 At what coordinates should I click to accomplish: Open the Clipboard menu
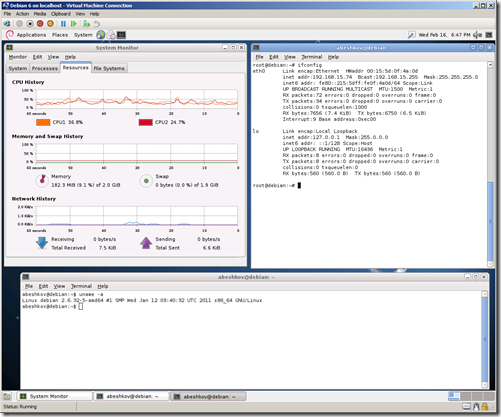click(61, 14)
